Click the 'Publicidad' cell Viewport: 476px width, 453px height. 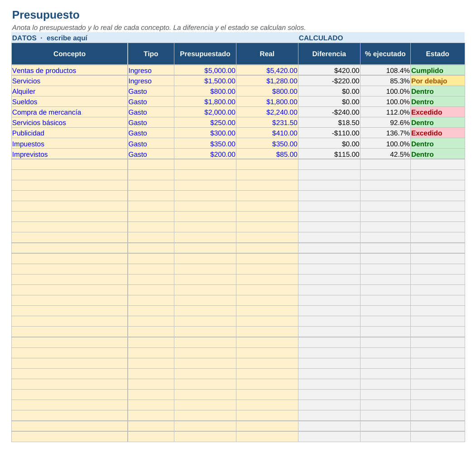tap(69, 133)
